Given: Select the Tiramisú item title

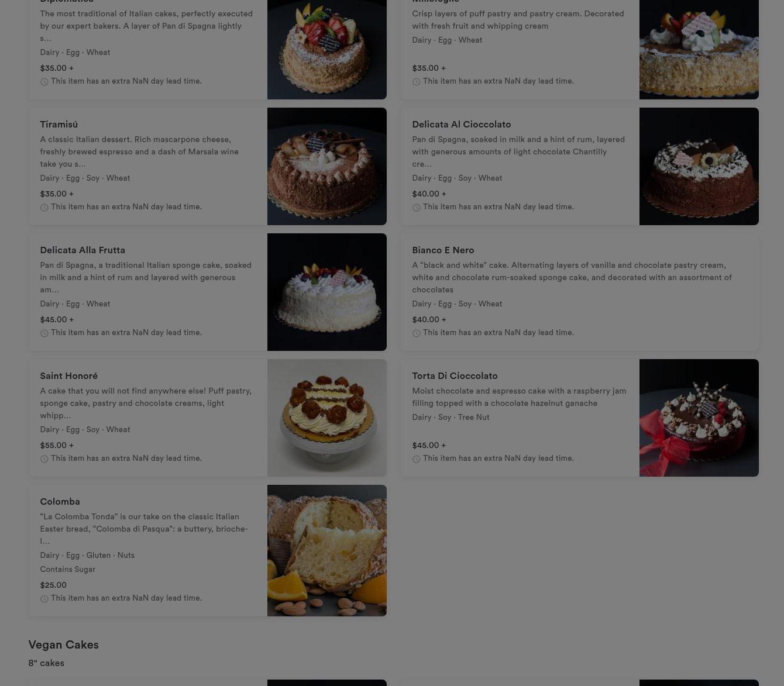Looking at the screenshot, I should click(x=59, y=125).
